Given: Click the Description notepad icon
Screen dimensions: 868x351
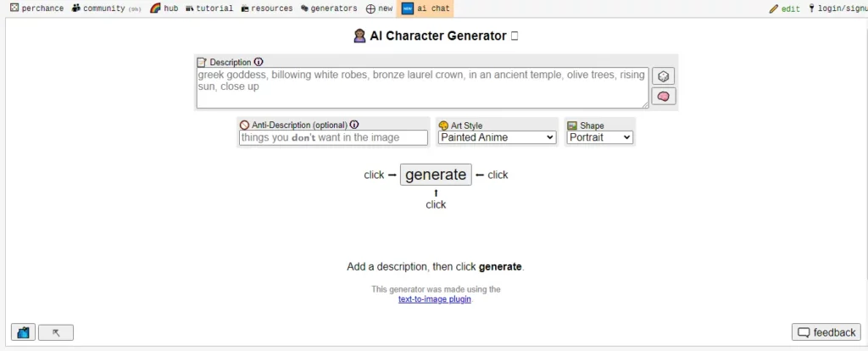Looking at the screenshot, I should tap(202, 62).
